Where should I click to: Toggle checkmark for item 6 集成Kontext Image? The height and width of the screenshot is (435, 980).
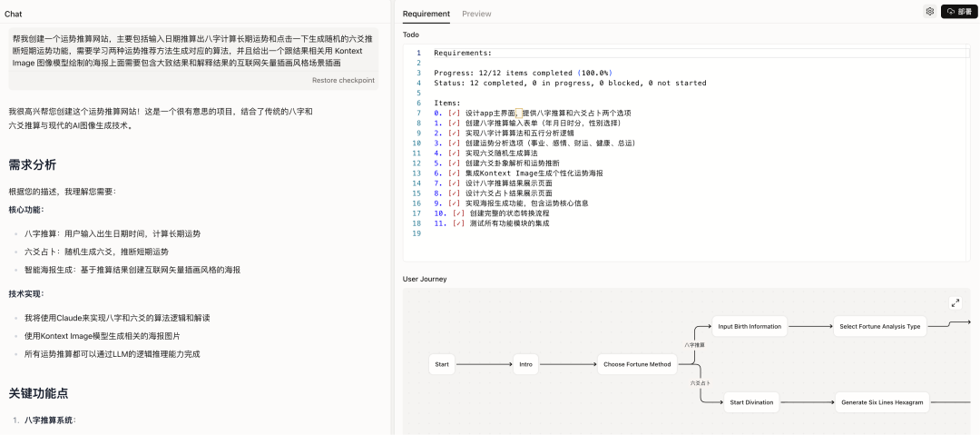(x=455, y=173)
